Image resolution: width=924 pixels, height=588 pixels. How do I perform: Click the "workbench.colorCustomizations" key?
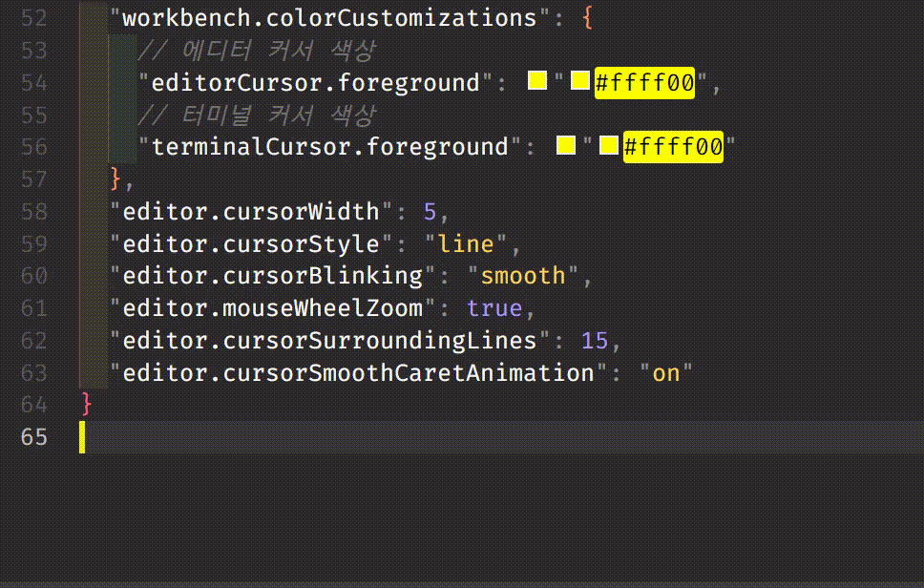pos(329,18)
